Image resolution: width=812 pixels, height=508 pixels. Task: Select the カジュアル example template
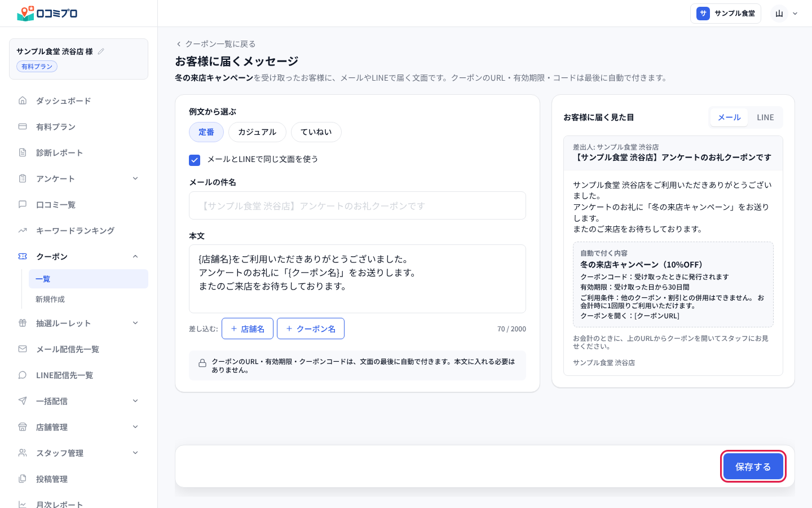click(257, 132)
